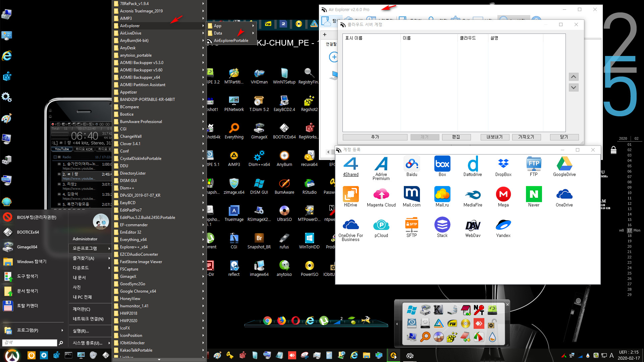Open AirExplorerPortable from the submenu
Viewport: 644px width, 362px height.
click(231, 41)
